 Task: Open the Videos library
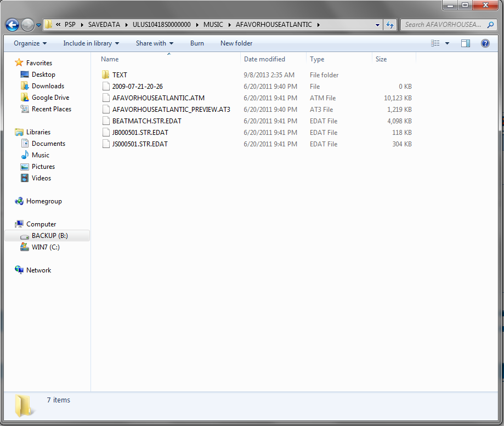coord(42,178)
